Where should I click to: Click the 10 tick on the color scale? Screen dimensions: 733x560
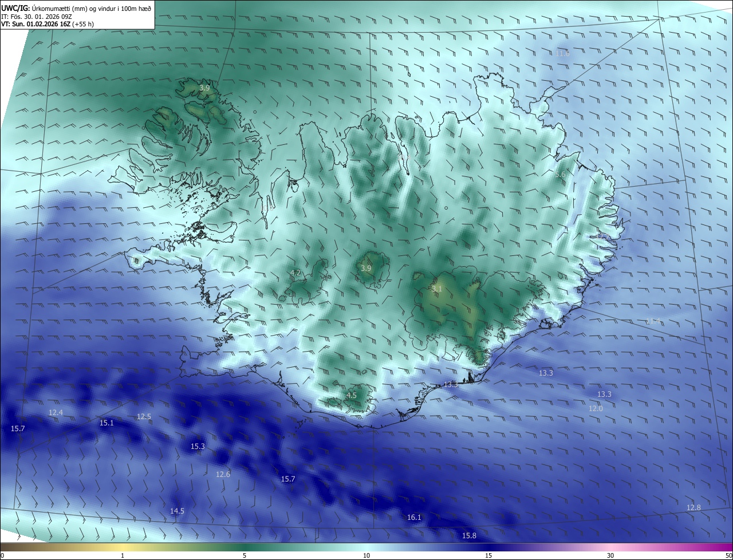(x=366, y=556)
